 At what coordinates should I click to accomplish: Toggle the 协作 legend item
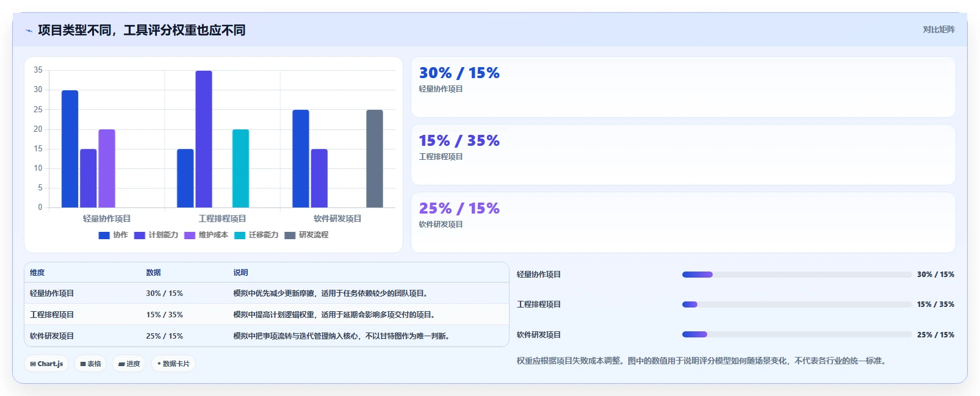coord(113,235)
